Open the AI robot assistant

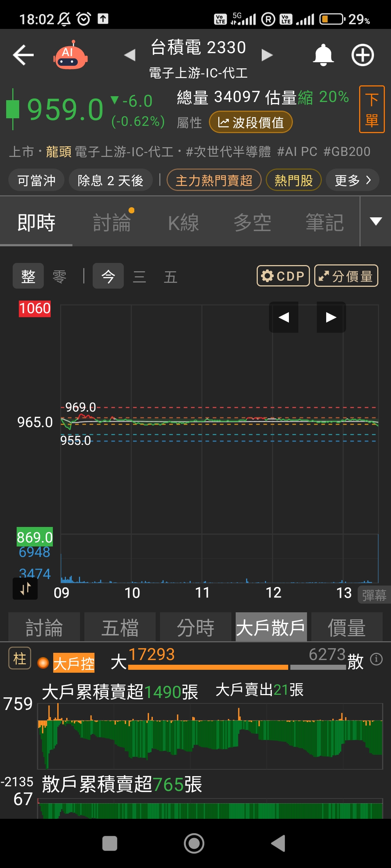tap(71, 55)
